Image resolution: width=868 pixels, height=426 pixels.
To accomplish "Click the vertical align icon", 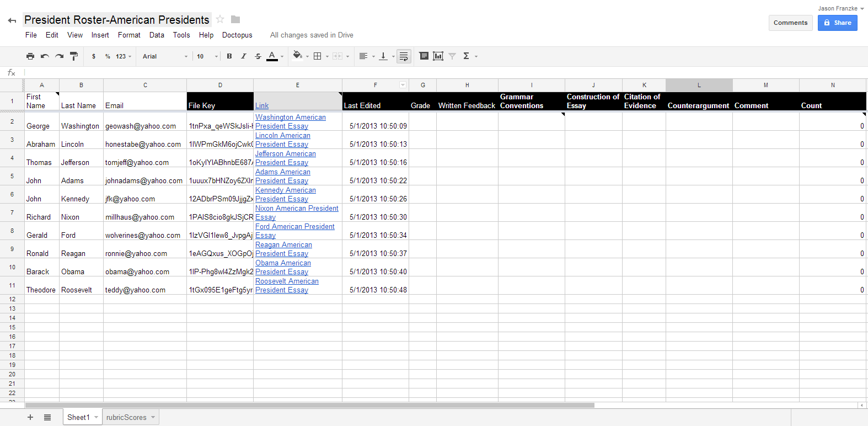I will [383, 56].
